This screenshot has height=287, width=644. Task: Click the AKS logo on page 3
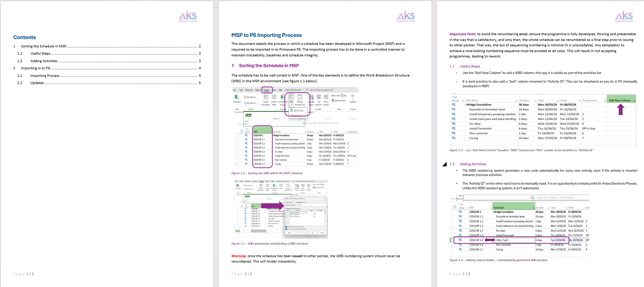(624, 17)
